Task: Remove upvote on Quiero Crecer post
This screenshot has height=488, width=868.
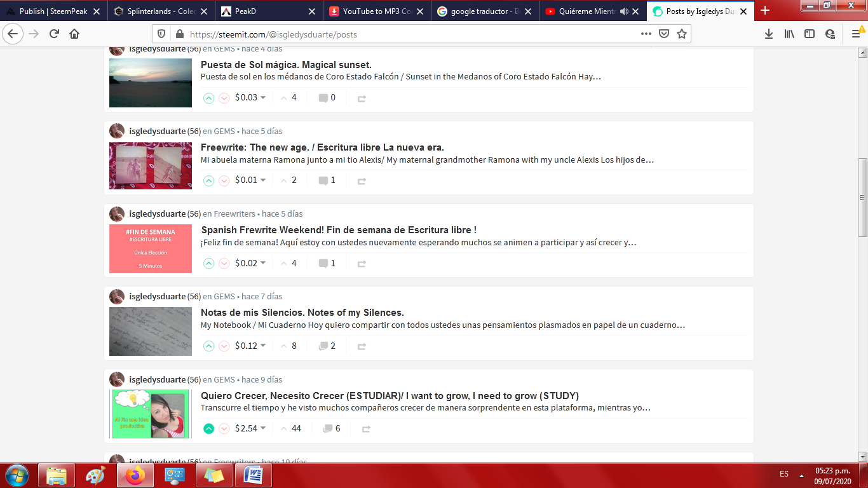Action: (x=208, y=429)
